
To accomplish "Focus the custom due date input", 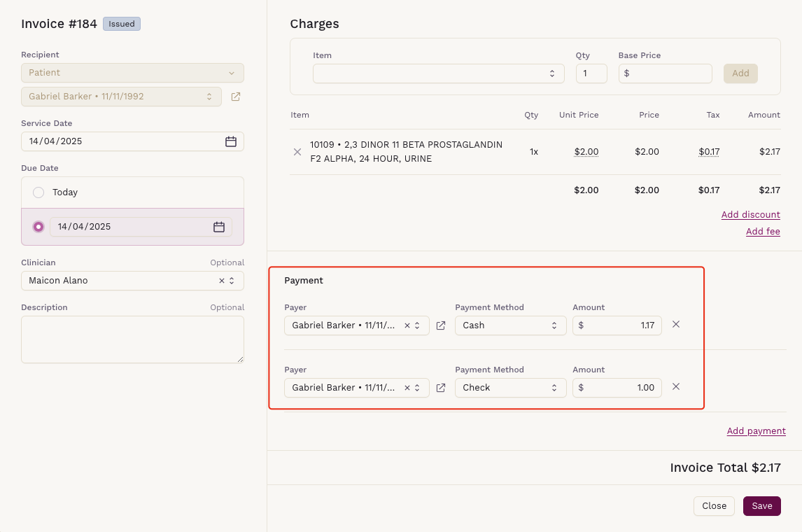I will coord(141,227).
